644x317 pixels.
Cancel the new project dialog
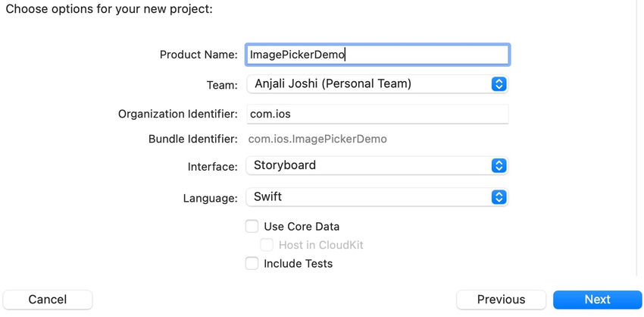(x=48, y=300)
